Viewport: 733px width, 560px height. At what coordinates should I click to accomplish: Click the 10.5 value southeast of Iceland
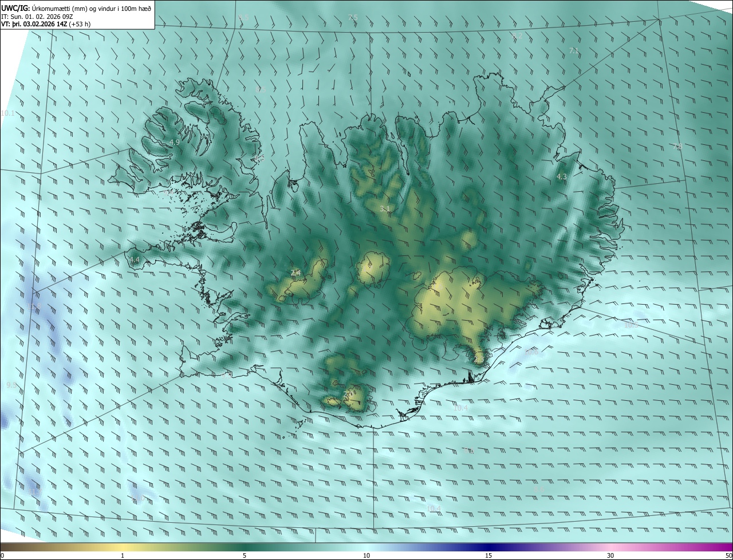pyautogui.click(x=630, y=325)
